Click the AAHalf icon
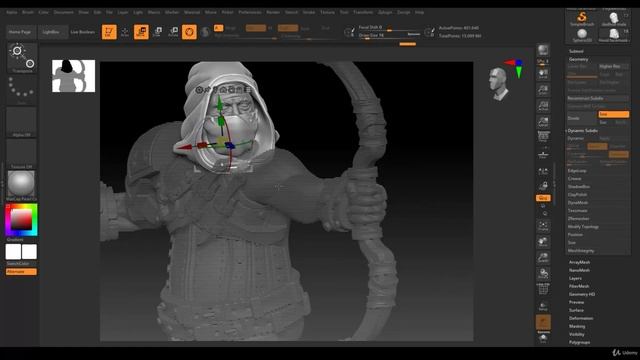640x360 pixels. (x=543, y=122)
